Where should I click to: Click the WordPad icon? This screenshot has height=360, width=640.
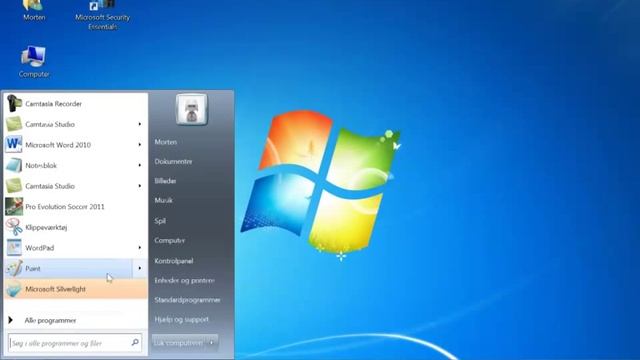point(14,248)
